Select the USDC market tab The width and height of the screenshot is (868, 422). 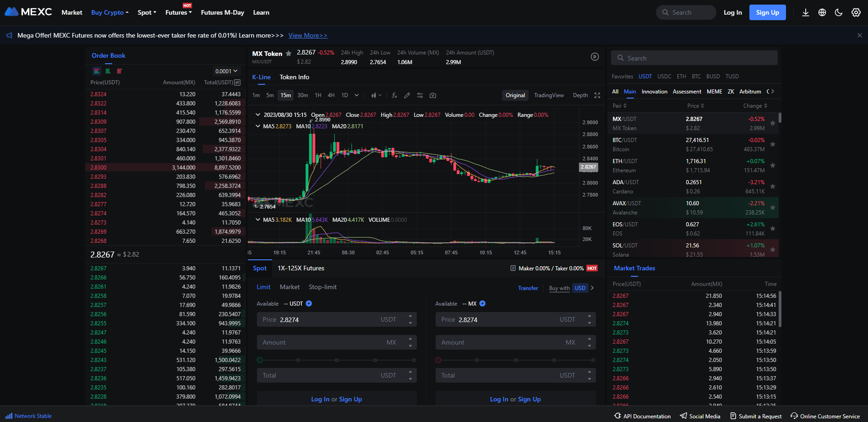point(664,77)
